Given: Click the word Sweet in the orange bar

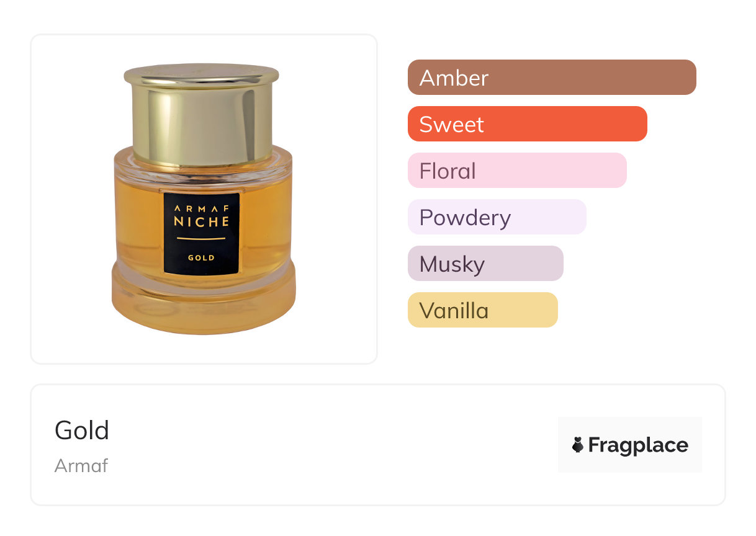Looking at the screenshot, I should [451, 124].
